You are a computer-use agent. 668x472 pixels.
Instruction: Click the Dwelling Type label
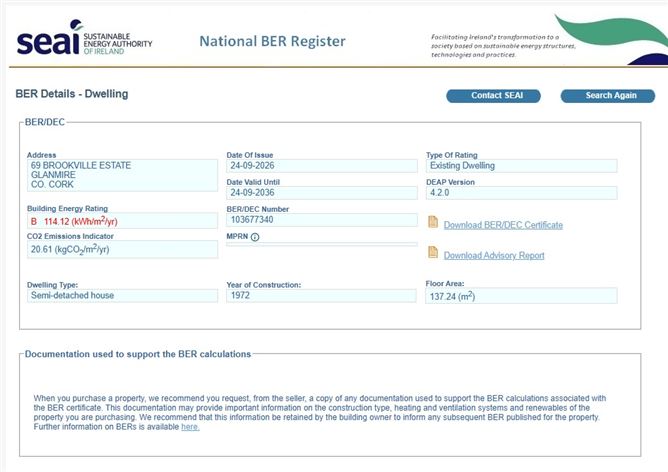[x=52, y=285]
